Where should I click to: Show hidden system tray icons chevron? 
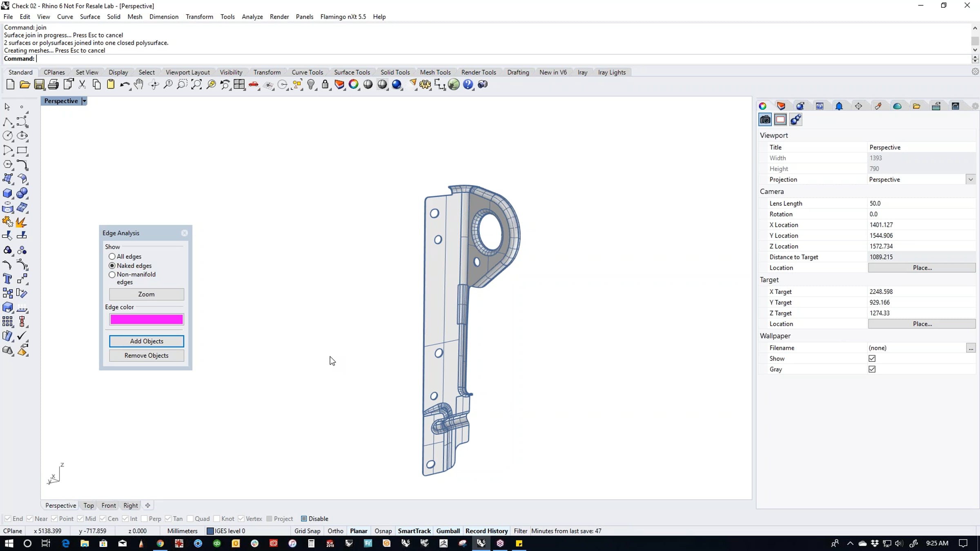[850, 543]
